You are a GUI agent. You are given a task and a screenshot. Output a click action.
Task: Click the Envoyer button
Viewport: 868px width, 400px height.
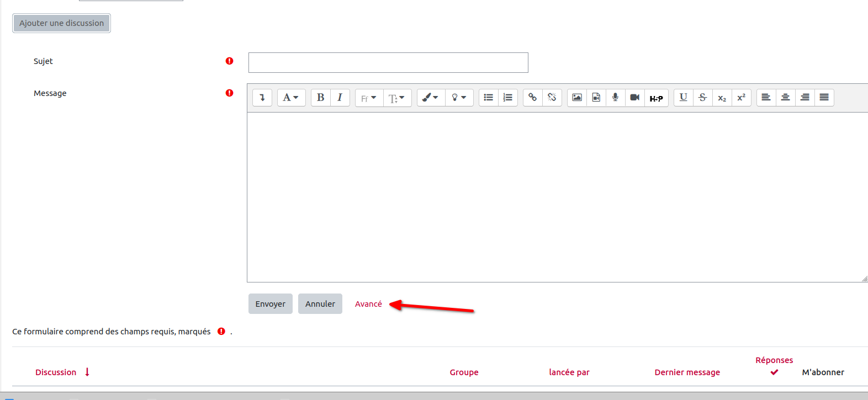point(270,304)
